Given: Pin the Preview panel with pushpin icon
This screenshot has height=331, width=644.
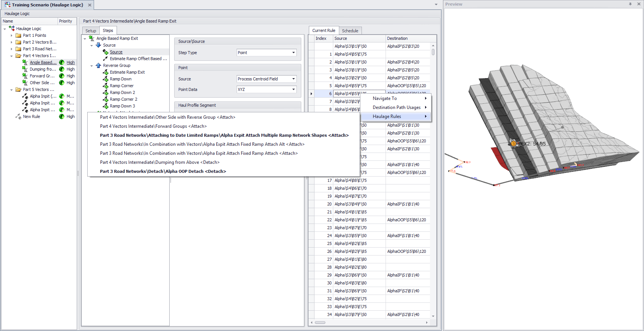Looking at the screenshot, I should [x=630, y=4].
